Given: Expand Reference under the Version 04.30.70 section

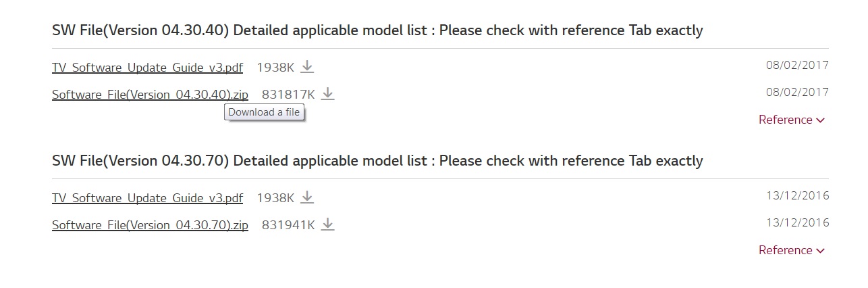Looking at the screenshot, I should point(791,250).
